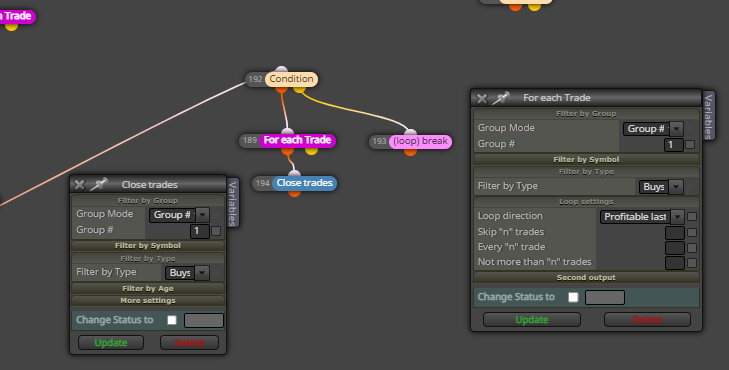Click Every "n" trade input field
This screenshot has height=370, width=729.
coord(675,248)
